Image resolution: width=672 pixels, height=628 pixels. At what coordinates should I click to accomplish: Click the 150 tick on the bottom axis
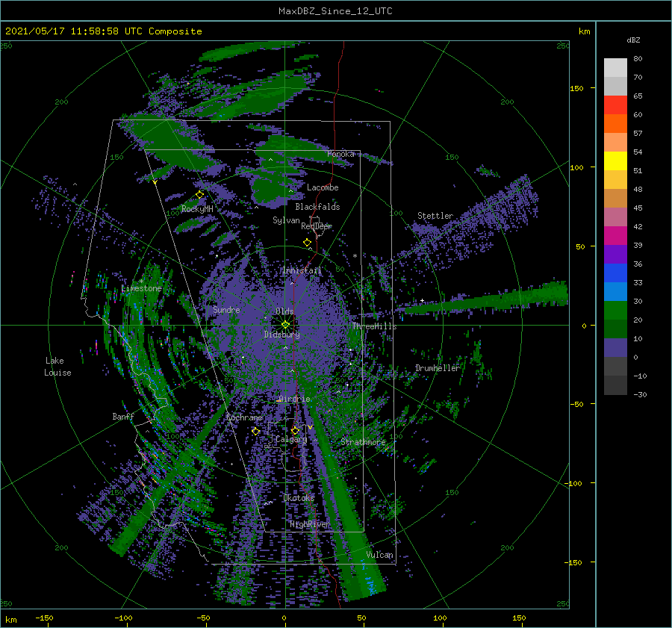(519, 618)
